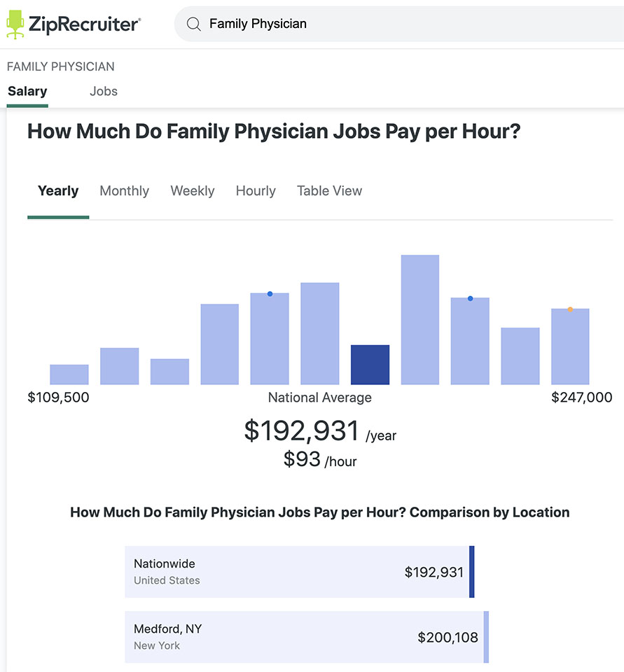Screen dimensions: 624x672
Task: Switch chart to Monthly view
Action: pyautogui.click(x=125, y=190)
